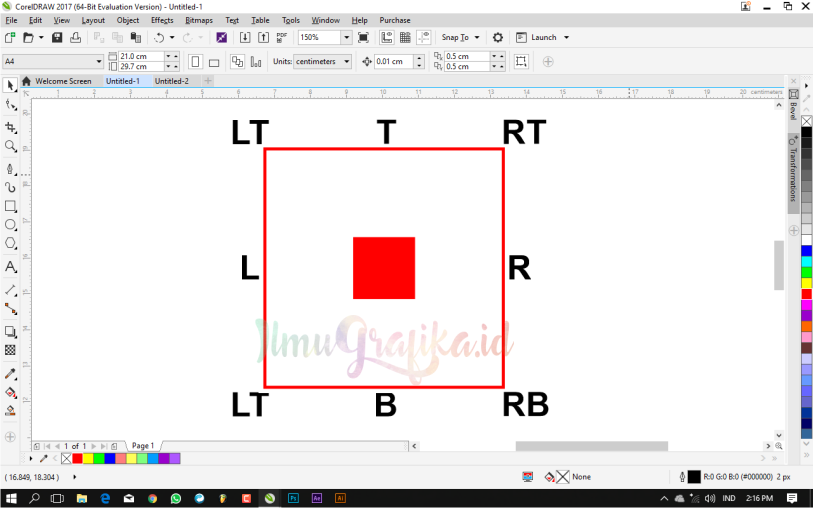Select the Rectangle tool

pos(10,206)
